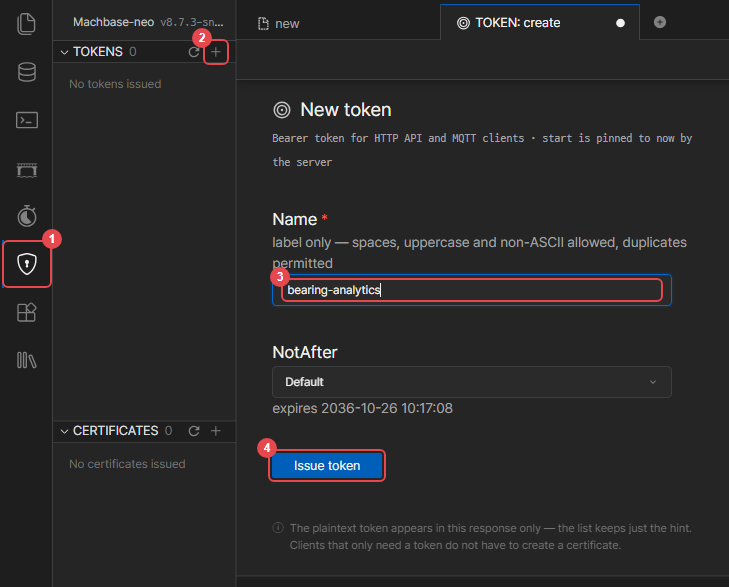Viewport: 729px width, 587px height.
Task: Focus the Name input field
Action: click(471, 290)
